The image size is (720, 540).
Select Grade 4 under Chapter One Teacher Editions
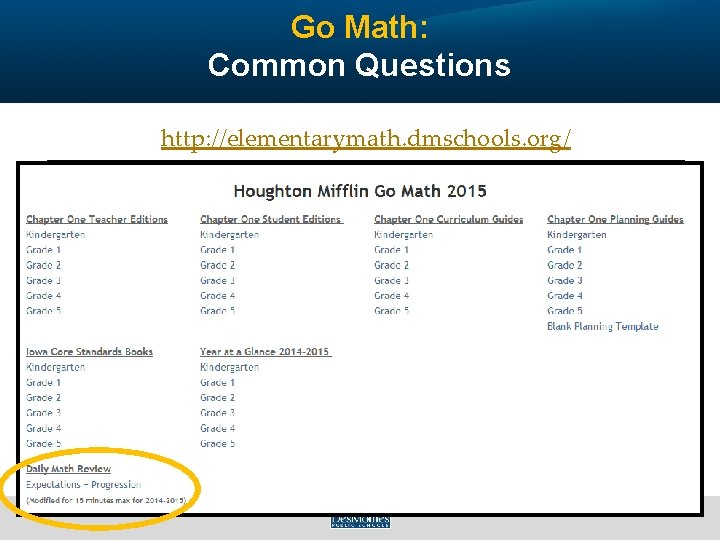pos(44,295)
